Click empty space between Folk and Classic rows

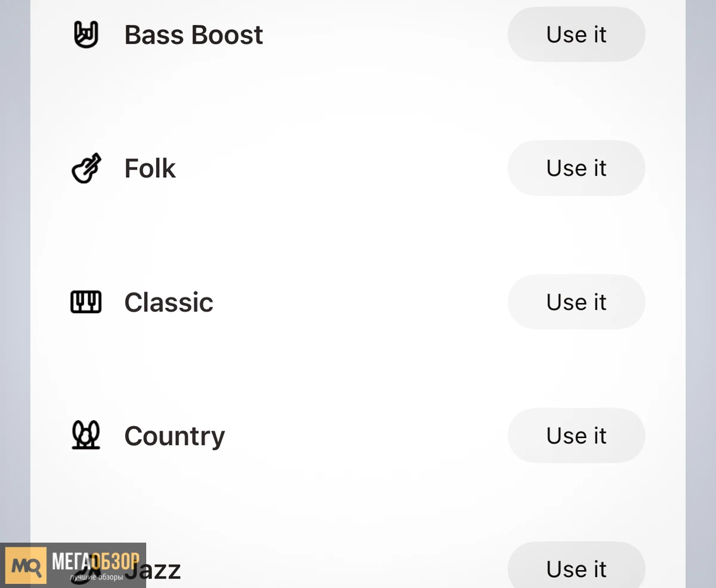(358, 236)
